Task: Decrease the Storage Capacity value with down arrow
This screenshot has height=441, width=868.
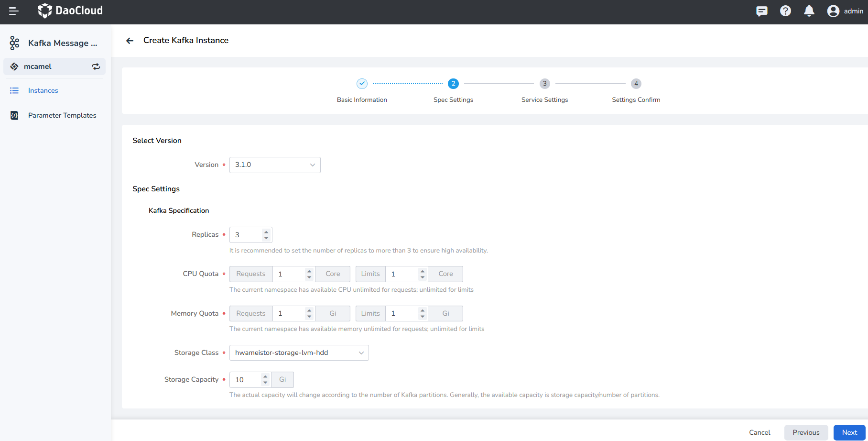Action: 265,383
